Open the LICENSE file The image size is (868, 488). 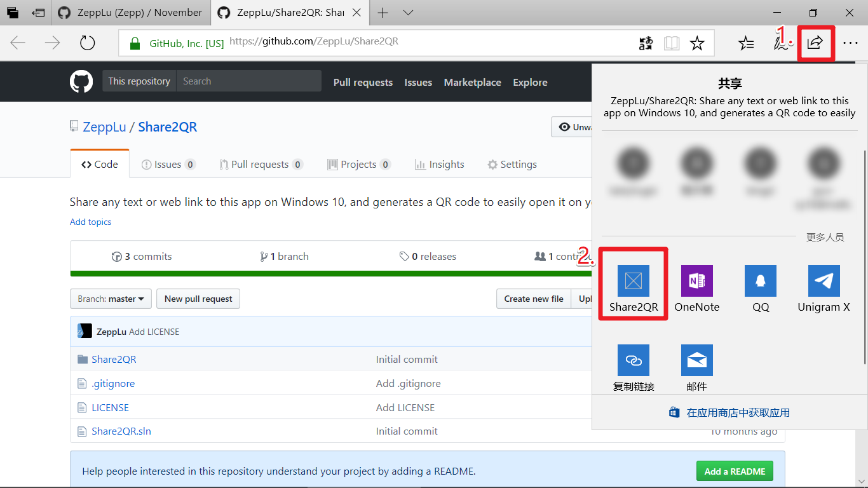coord(110,407)
